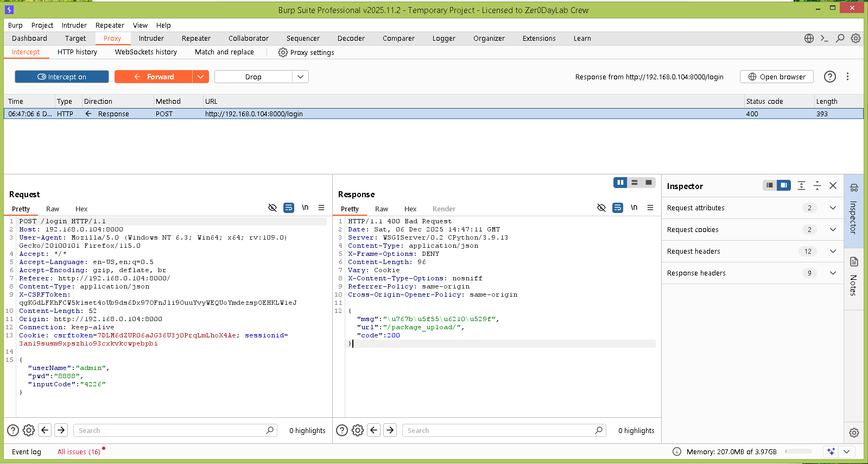868x464 pixels.
Task: Expand all Inspector sections icon
Action: (x=801, y=185)
